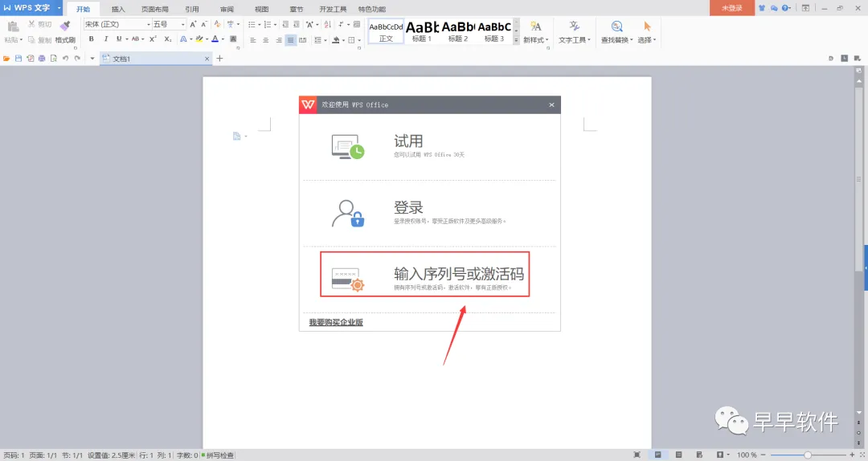Image resolution: width=868 pixels, height=461 pixels.
Task: Click the zoom slider handle in status bar
Action: (x=808, y=455)
